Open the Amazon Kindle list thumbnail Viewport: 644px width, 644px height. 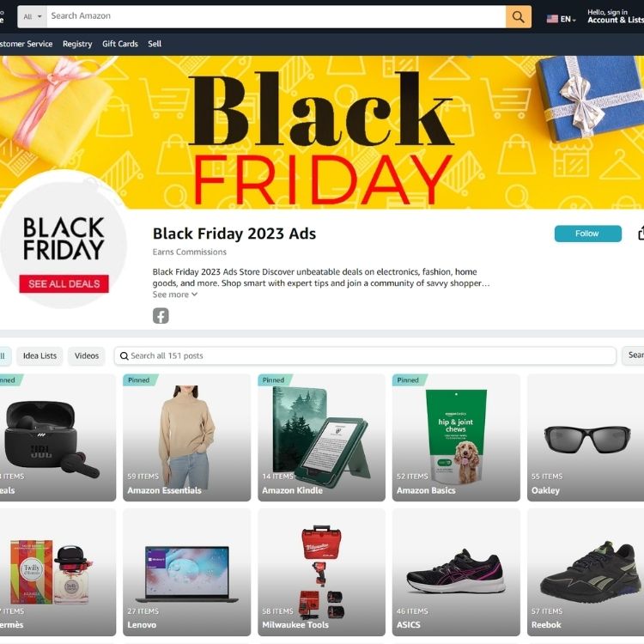click(x=322, y=437)
